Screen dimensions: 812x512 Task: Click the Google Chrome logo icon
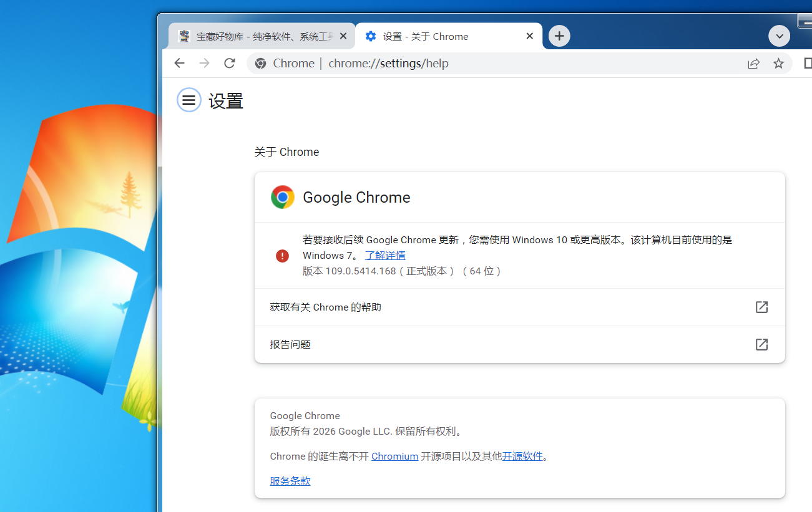[x=282, y=197]
